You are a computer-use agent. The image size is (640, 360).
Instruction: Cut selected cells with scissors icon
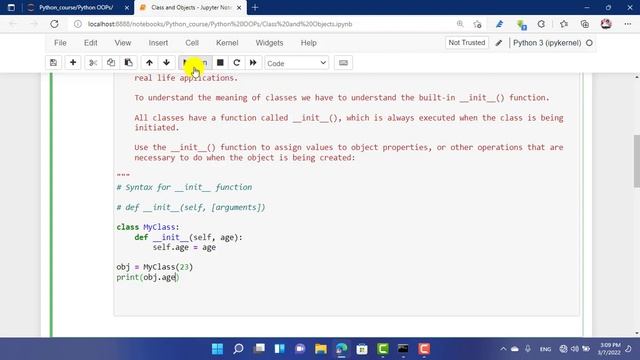[x=93, y=63]
